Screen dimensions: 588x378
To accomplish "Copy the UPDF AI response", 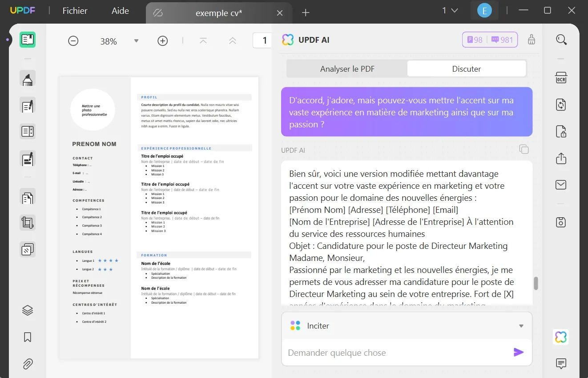I will (x=524, y=149).
